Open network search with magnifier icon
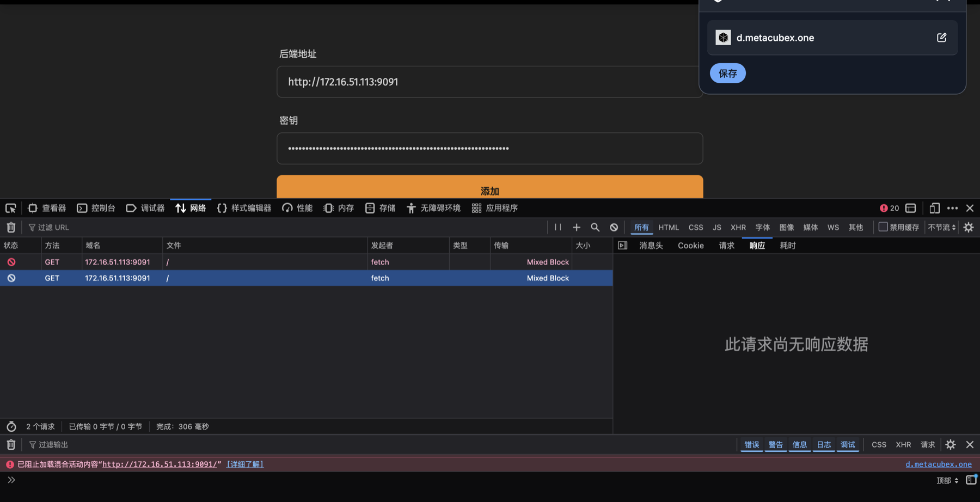 (x=595, y=227)
